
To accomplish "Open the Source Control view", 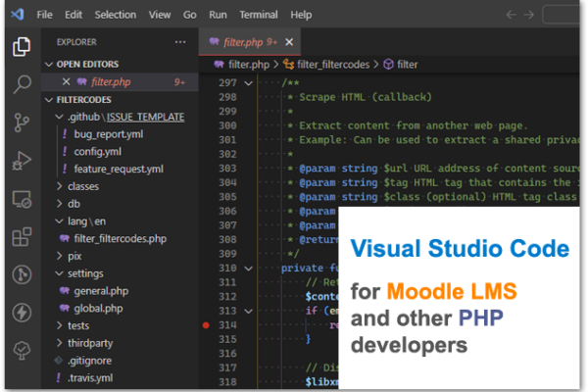I will pos(22,122).
